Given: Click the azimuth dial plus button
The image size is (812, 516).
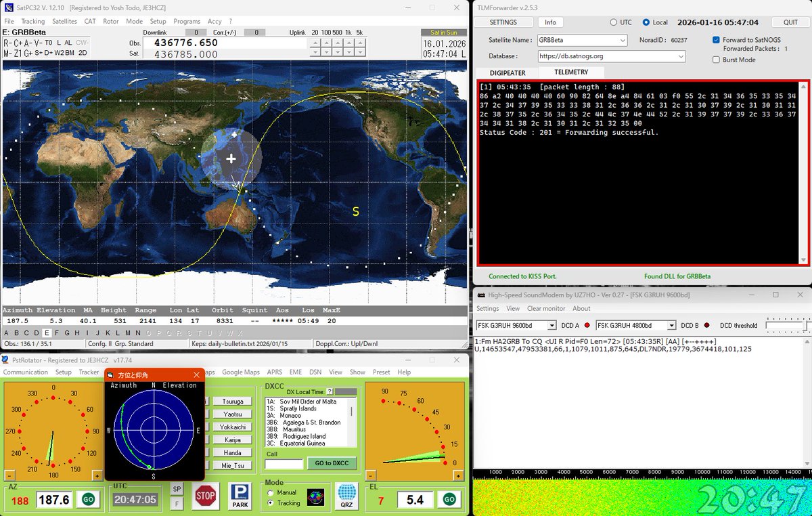Looking at the screenshot, I should point(97,475).
